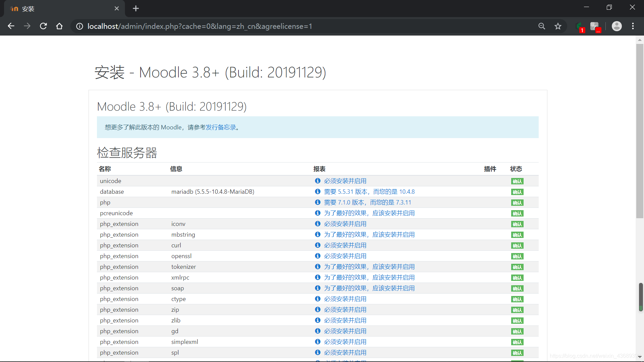The width and height of the screenshot is (644, 362).
Task: Click the vertical page scrollbar
Action: tap(640, 131)
